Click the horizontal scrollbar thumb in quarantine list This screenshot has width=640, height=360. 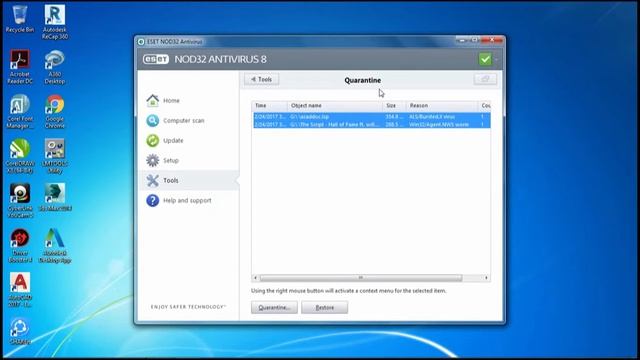pos(361,278)
